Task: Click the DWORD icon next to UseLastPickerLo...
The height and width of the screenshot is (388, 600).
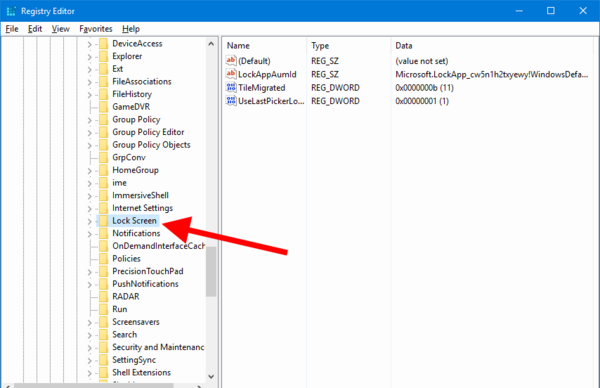Action: tap(231, 101)
